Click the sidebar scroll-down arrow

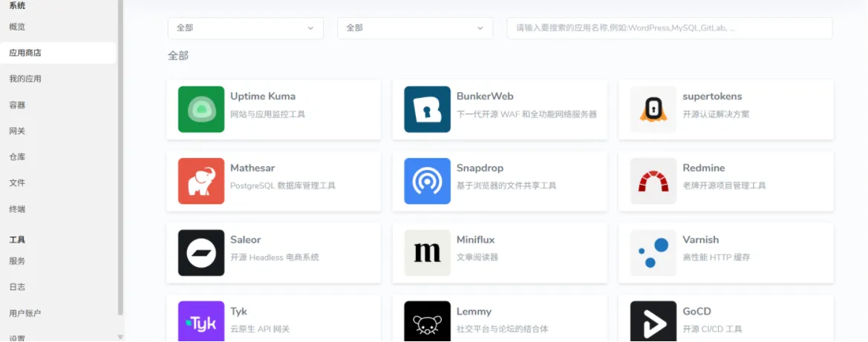pos(120,337)
